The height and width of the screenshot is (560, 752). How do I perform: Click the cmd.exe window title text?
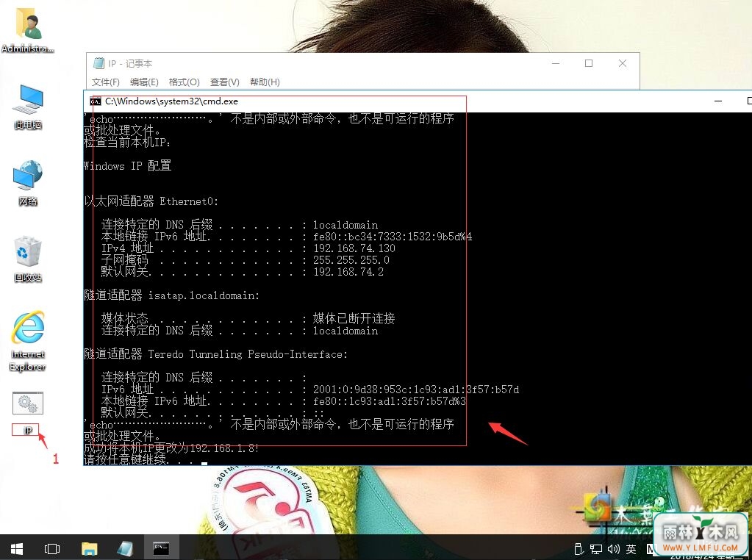pyautogui.click(x=171, y=101)
